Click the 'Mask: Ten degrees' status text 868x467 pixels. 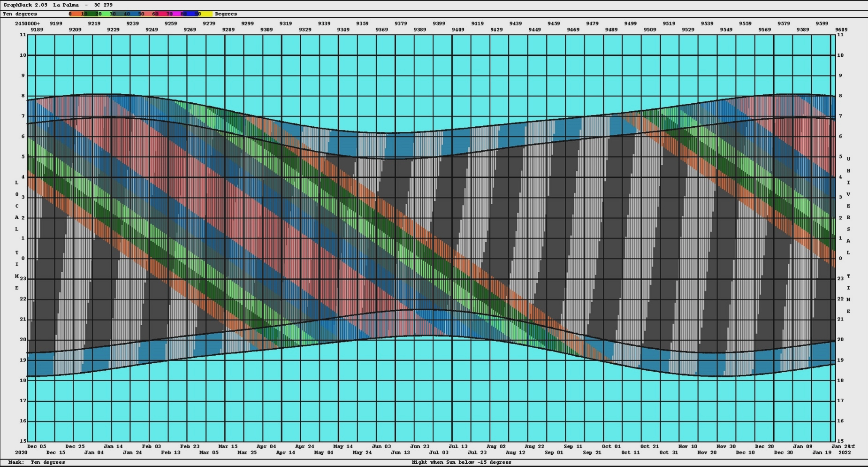point(37,462)
